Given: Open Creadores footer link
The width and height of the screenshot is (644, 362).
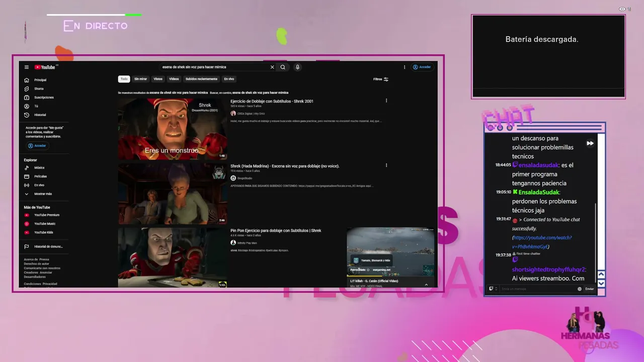Looking at the screenshot, I should (31, 272).
